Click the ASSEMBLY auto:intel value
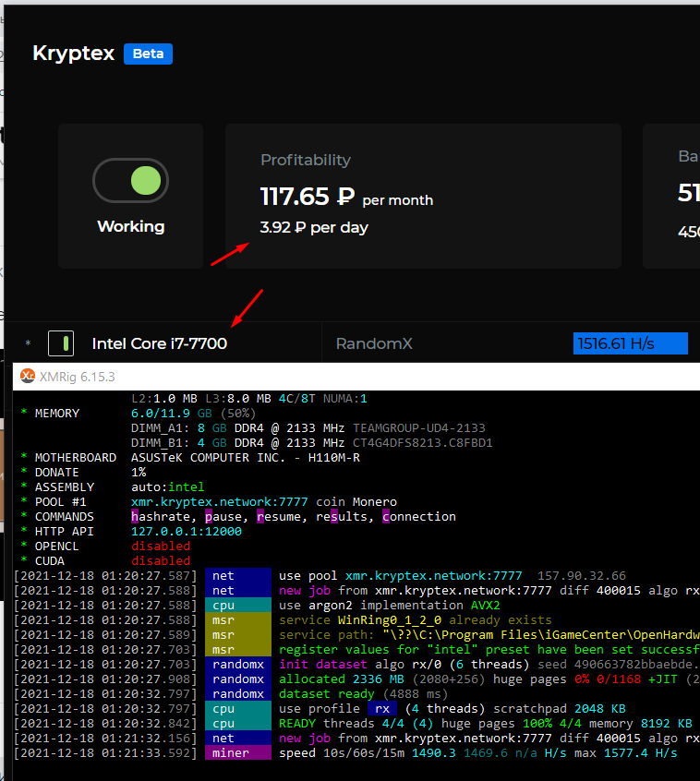The width and height of the screenshot is (700, 781). pos(167,487)
